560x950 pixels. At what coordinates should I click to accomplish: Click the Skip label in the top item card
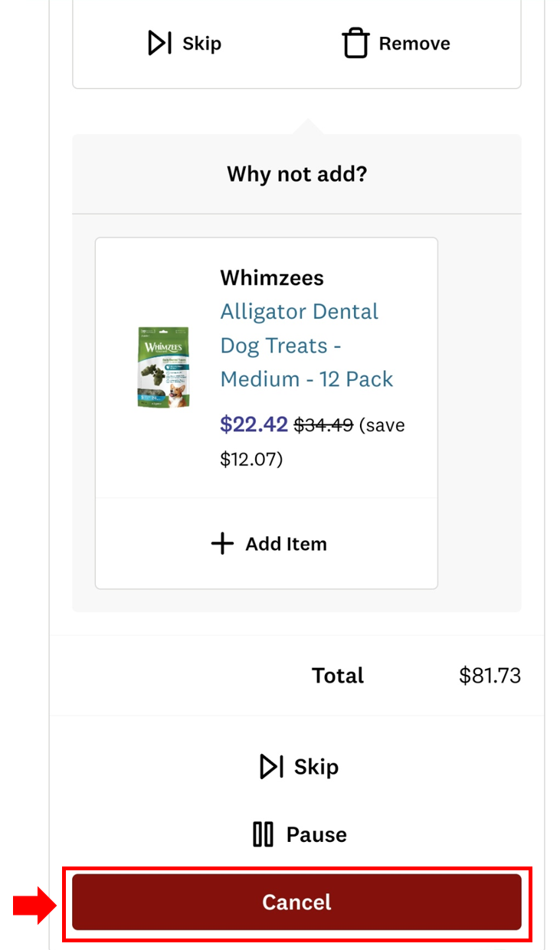201,44
